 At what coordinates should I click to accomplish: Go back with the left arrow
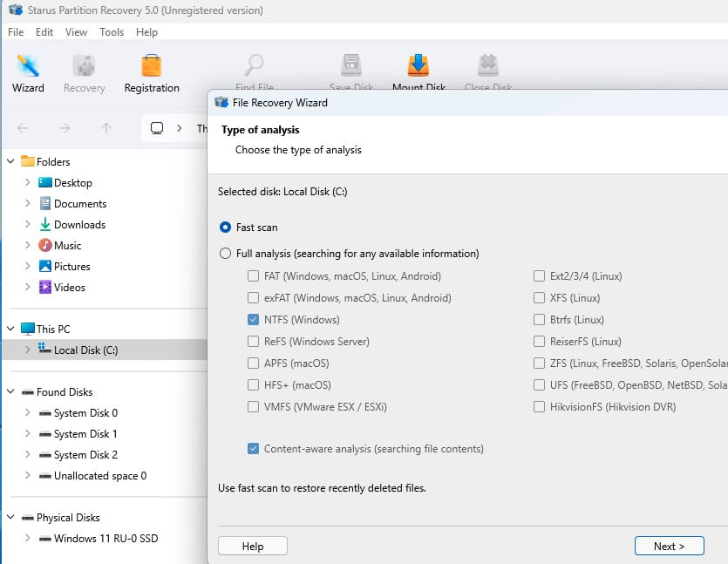click(23, 128)
